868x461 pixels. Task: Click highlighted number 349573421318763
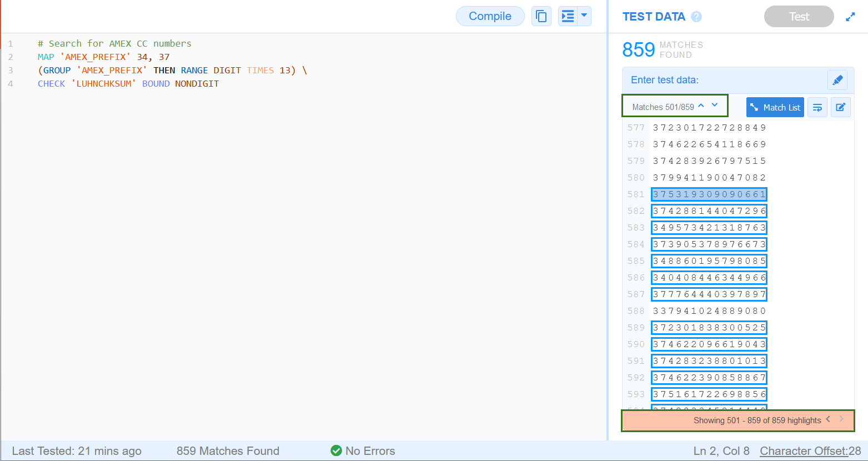click(x=709, y=228)
